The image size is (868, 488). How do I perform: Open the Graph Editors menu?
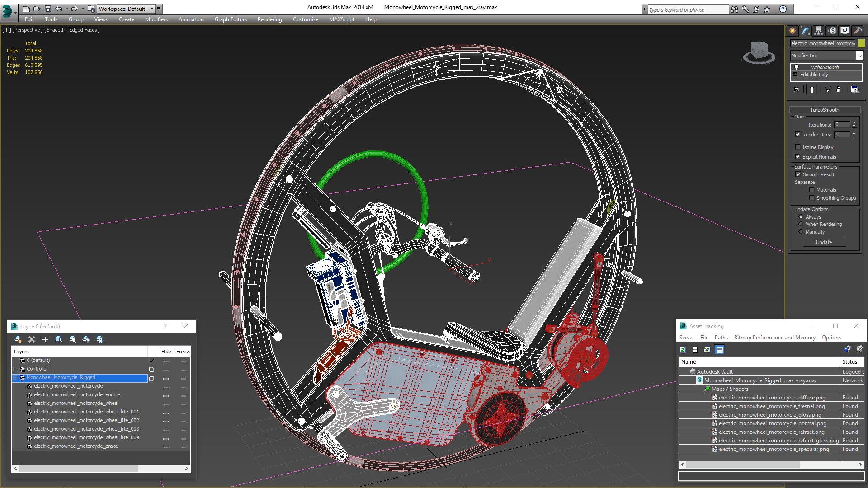[x=231, y=19]
